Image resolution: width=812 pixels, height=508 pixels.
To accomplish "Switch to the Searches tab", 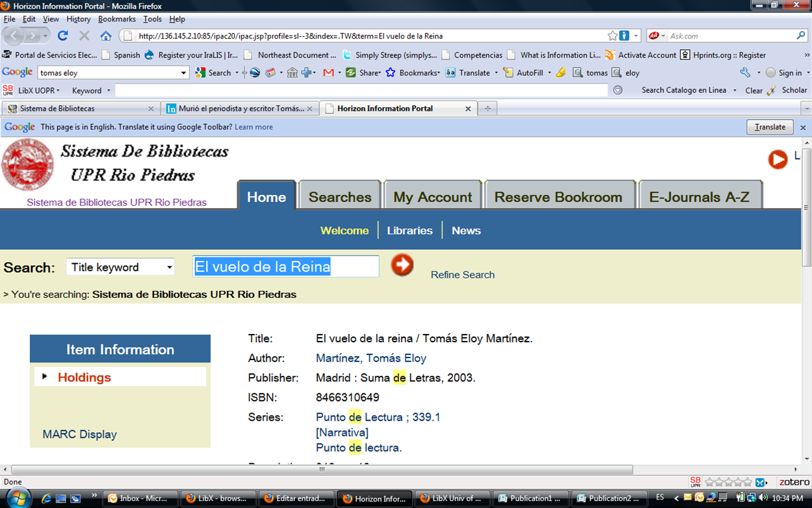I will [340, 197].
